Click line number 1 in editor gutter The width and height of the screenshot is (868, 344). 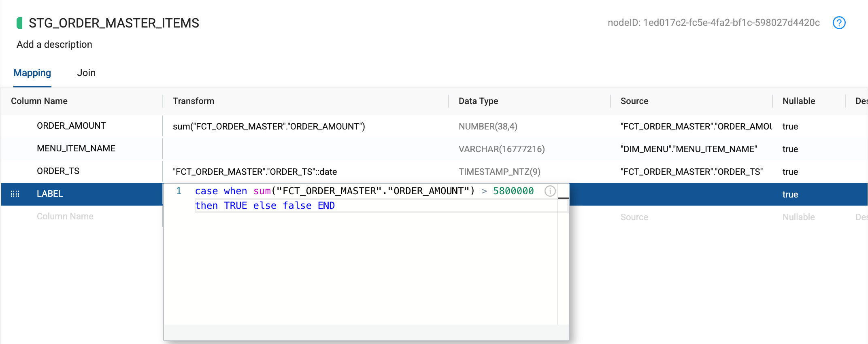[179, 191]
